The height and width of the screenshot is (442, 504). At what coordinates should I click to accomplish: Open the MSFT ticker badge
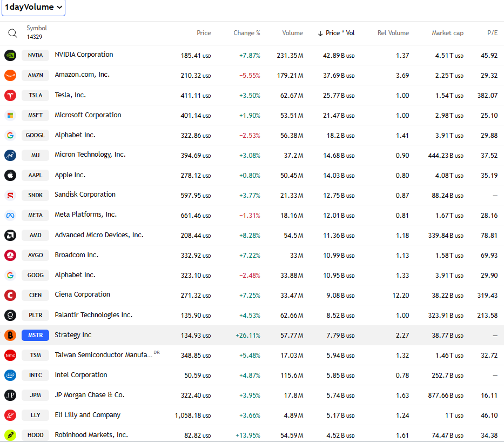(x=35, y=115)
